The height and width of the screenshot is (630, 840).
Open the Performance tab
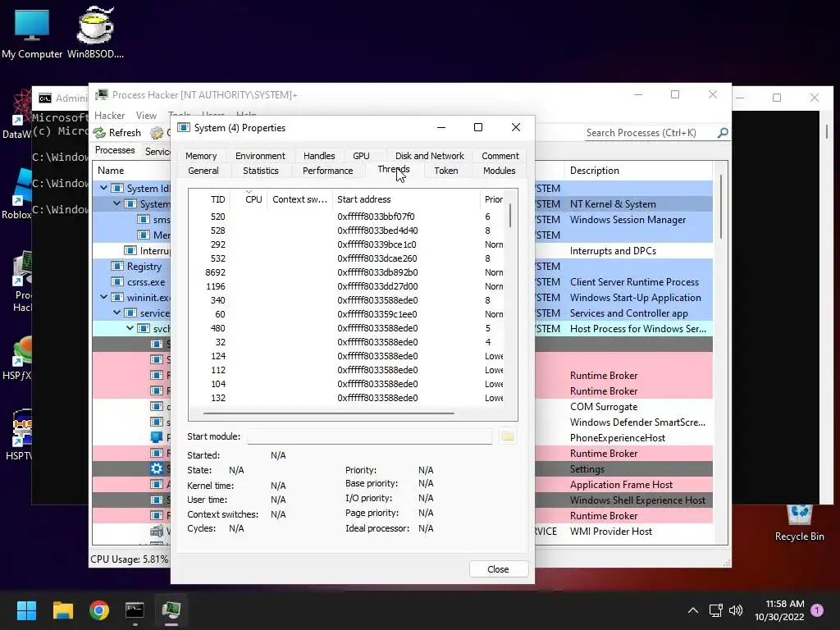[327, 171]
